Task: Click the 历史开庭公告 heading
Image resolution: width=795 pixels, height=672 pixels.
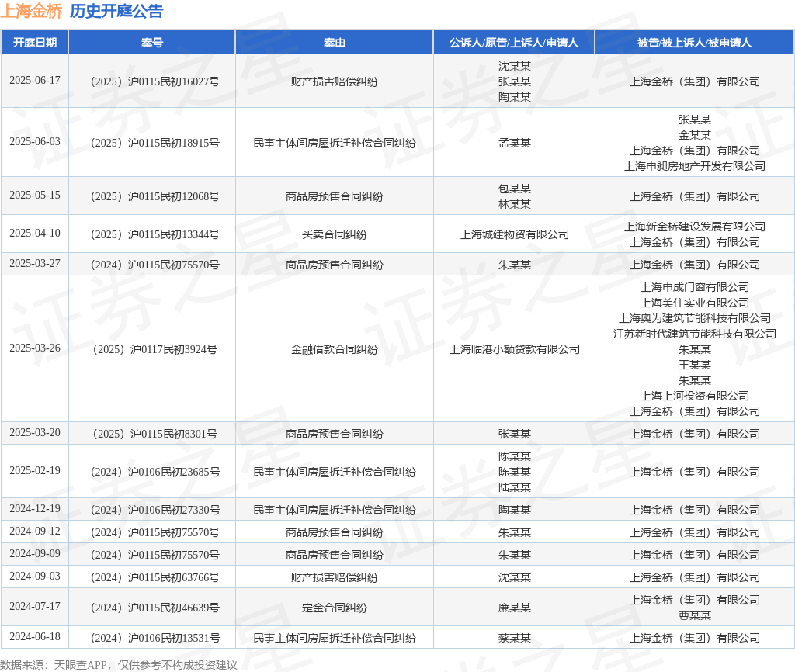Action: coord(116,11)
